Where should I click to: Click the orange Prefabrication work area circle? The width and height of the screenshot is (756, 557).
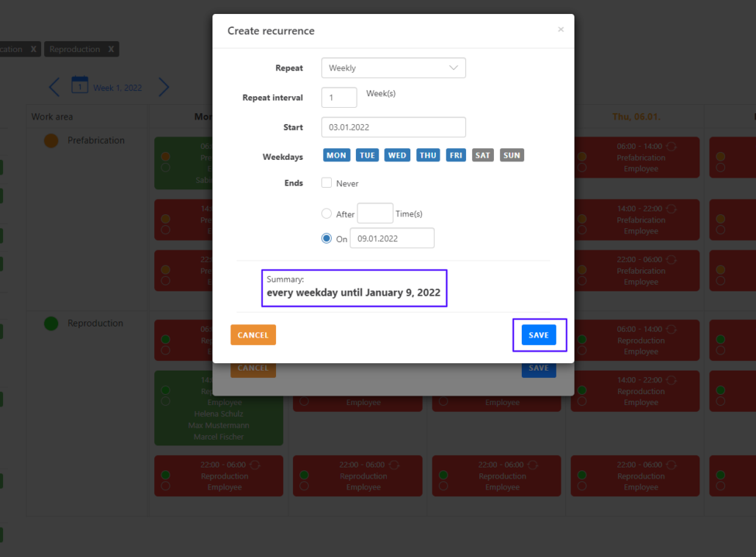coord(51,141)
